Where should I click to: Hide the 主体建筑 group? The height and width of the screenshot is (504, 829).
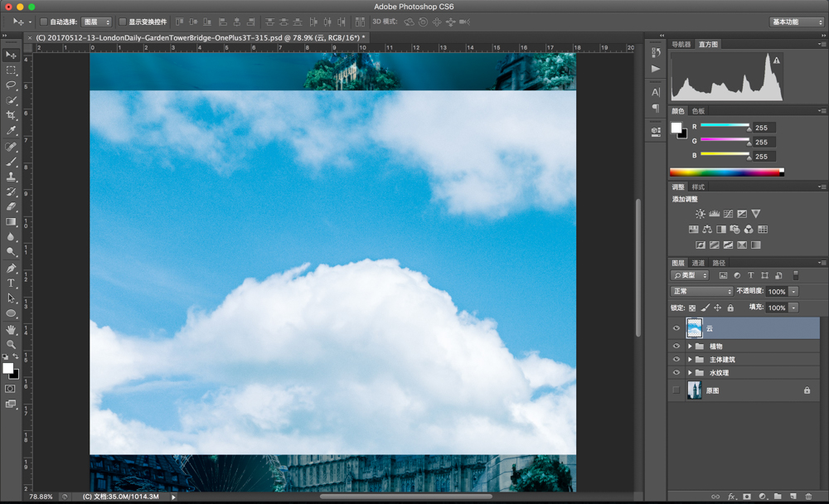pyautogui.click(x=676, y=359)
